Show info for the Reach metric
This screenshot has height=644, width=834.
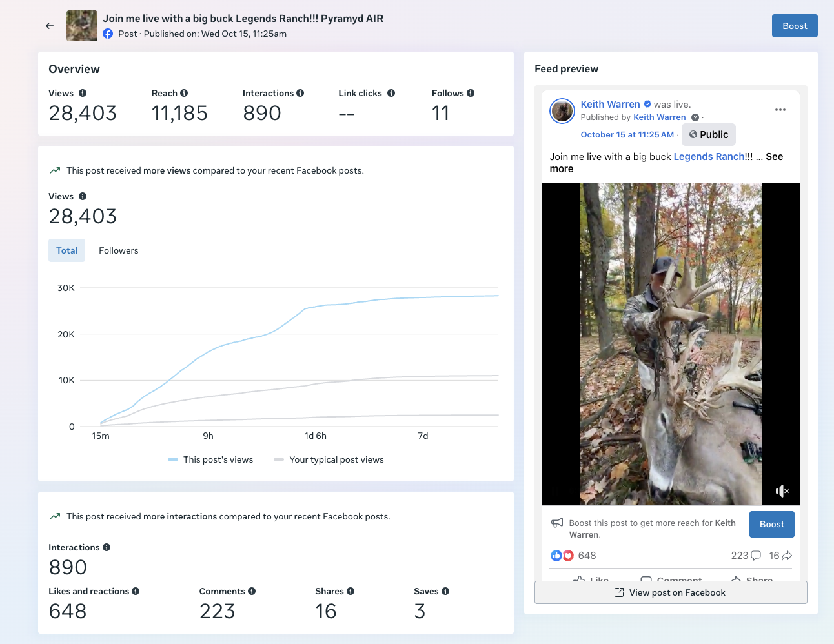[x=184, y=93]
